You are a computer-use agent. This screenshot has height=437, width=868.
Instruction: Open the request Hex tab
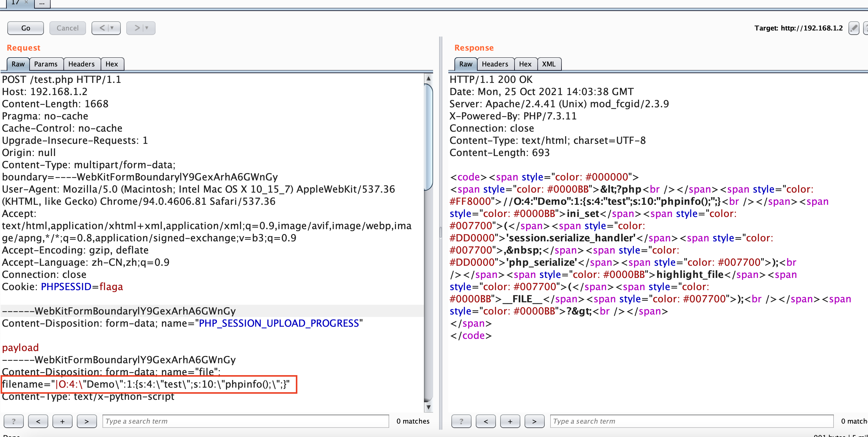(112, 64)
